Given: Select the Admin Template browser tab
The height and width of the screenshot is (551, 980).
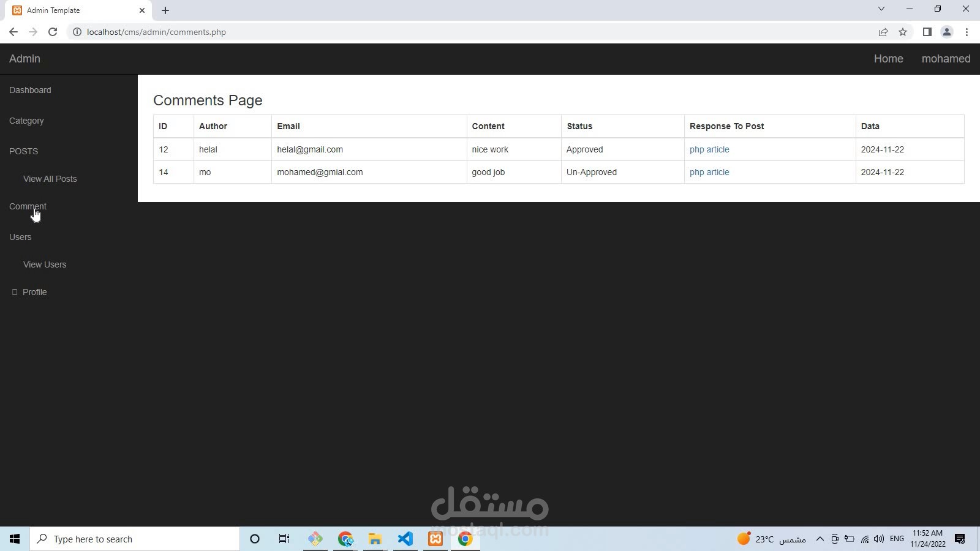Looking at the screenshot, I should coord(80,10).
